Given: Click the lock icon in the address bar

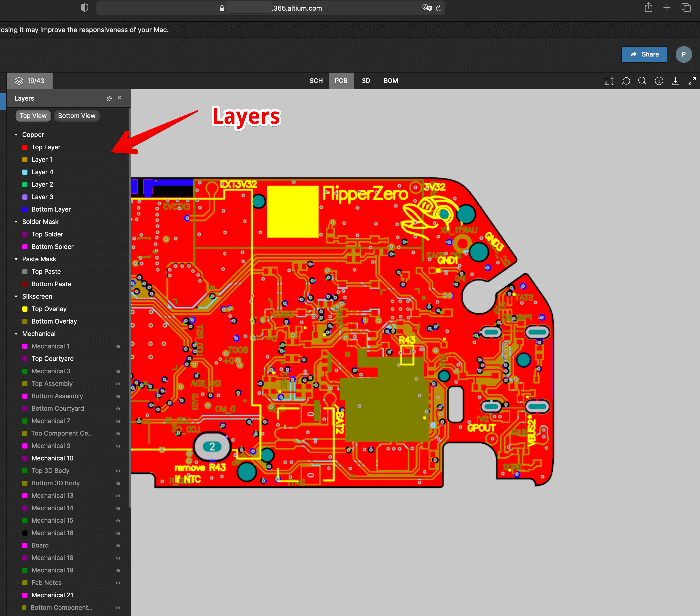Looking at the screenshot, I should (222, 8).
